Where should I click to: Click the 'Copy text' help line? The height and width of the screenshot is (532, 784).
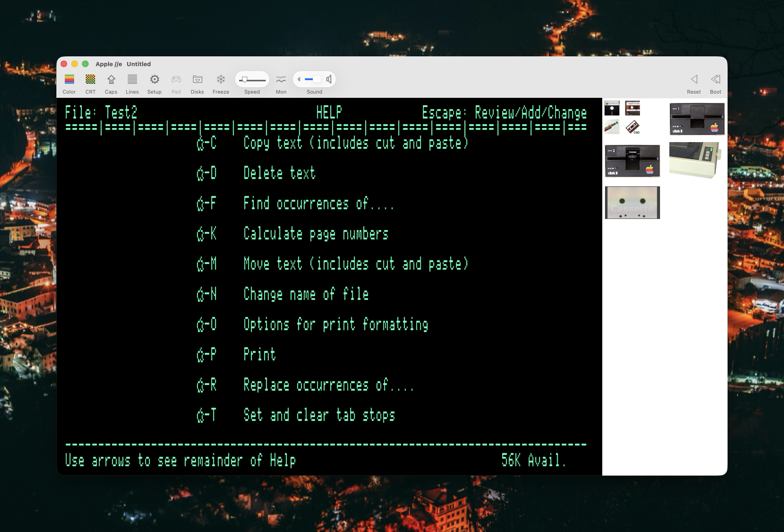pyautogui.click(x=332, y=143)
